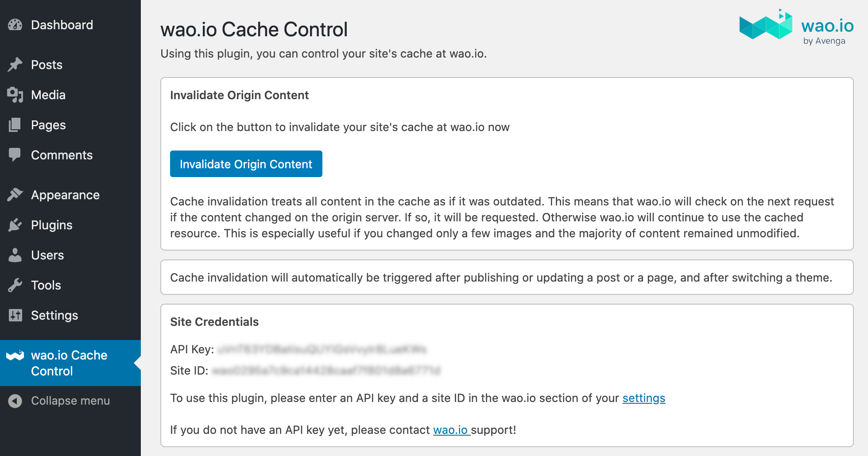Click the Appearance paintbrush icon
This screenshot has height=456, width=868.
click(15, 195)
